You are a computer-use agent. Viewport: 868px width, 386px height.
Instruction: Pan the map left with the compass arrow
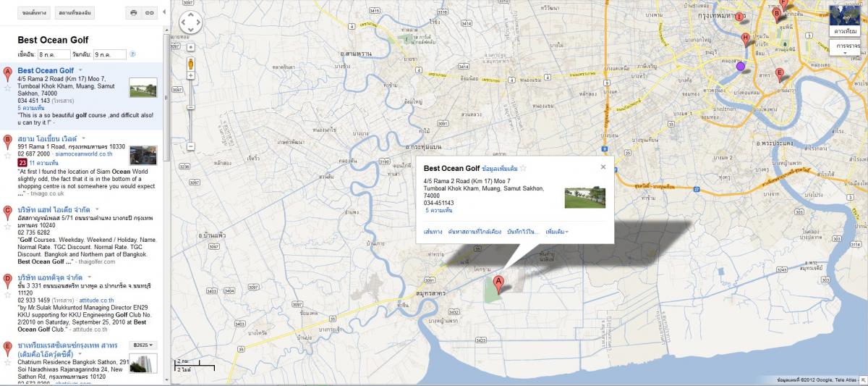[x=184, y=22]
